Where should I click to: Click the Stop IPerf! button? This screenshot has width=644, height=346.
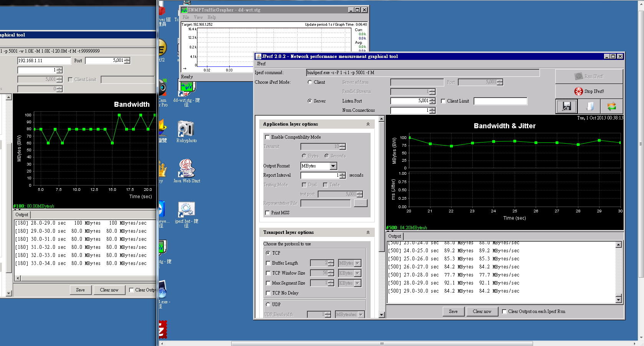589,91
